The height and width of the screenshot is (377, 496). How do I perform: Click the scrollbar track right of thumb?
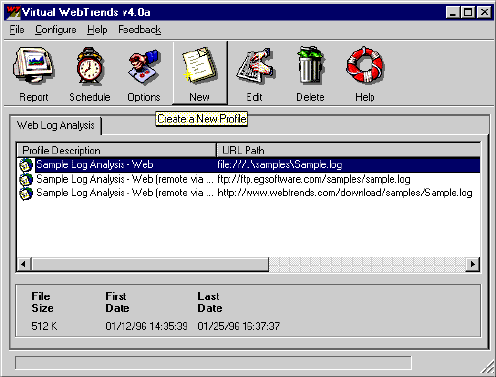(x=367, y=264)
